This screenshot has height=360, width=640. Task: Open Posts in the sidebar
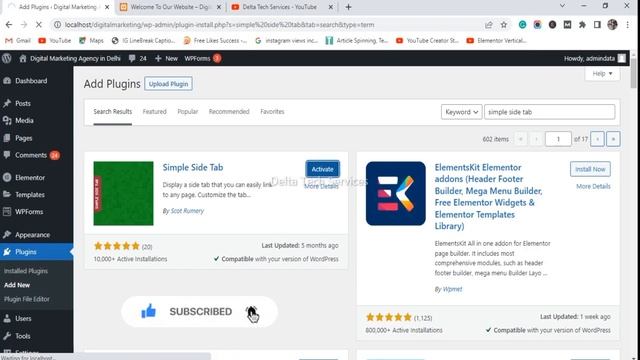22,103
